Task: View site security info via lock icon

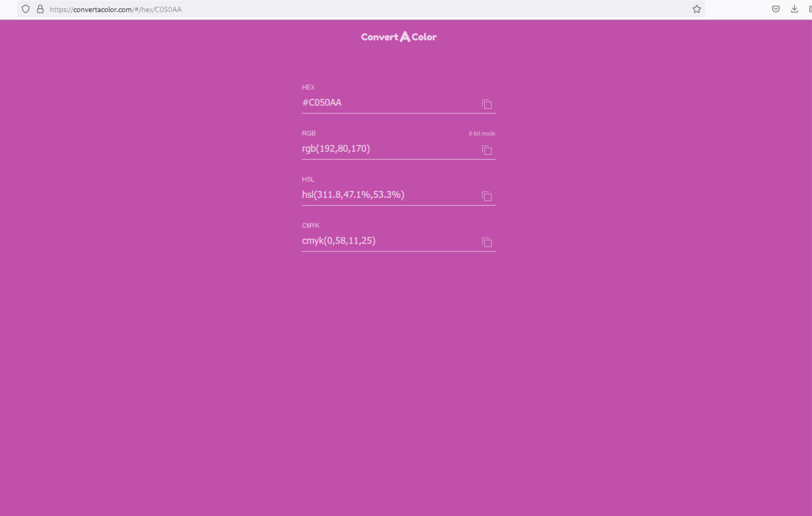Action: (40, 9)
